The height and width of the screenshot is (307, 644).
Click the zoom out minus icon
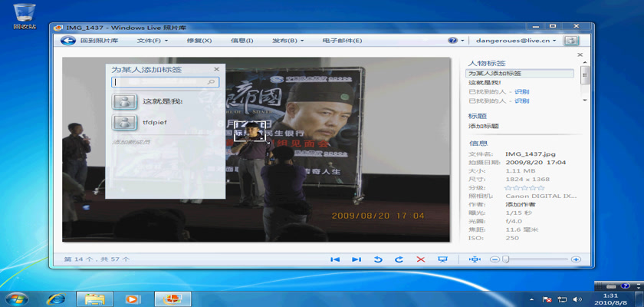coord(495,259)
